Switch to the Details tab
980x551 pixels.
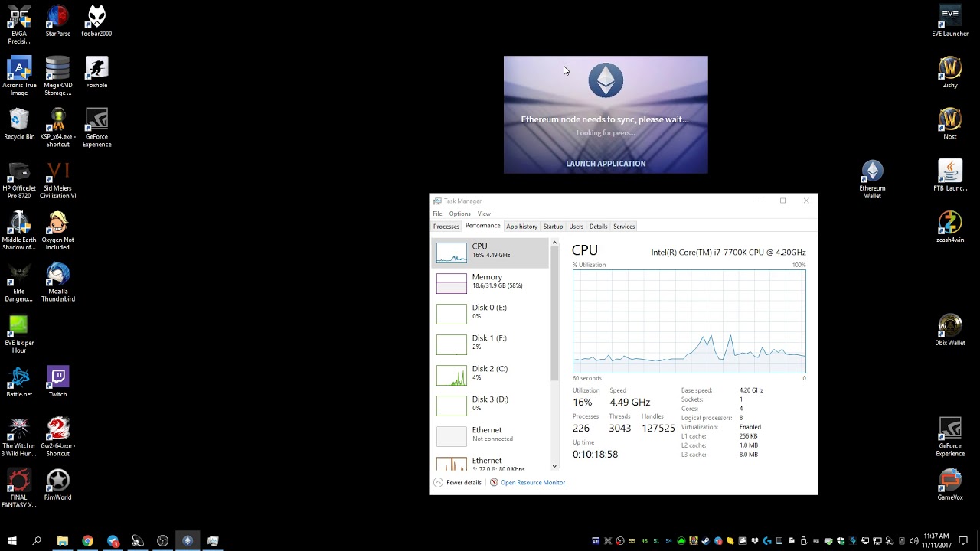pos(598,227)
